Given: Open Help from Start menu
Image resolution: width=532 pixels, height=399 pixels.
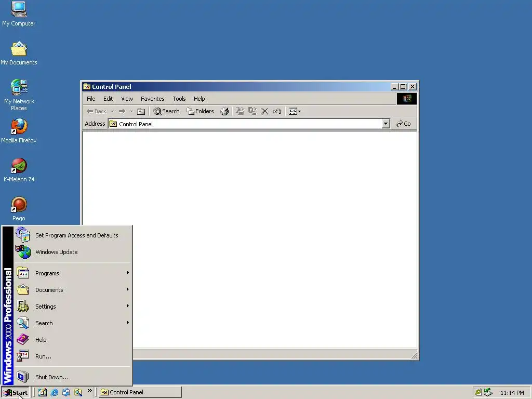Looking at the screenshot, I should (73, 340).
